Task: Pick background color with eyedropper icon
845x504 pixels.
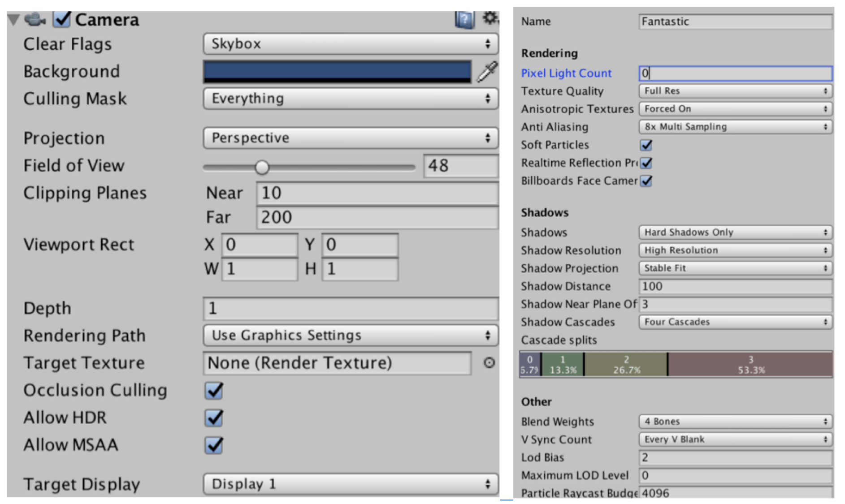Action: tap(488, 72)
